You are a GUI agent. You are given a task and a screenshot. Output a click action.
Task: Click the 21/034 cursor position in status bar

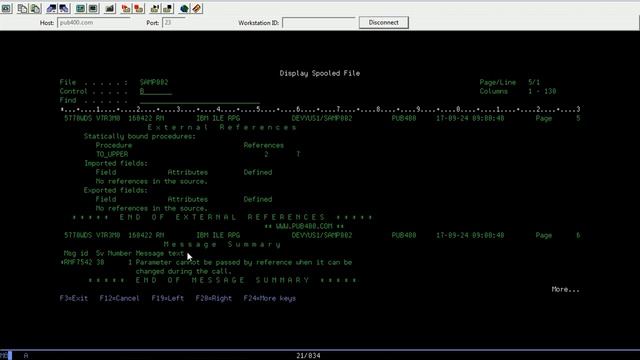point(308,356)
